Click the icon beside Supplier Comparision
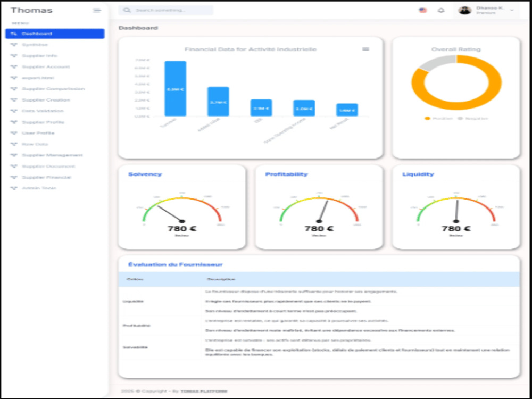Viewport: 532px width, 399px height. click(x=14, y=89)
